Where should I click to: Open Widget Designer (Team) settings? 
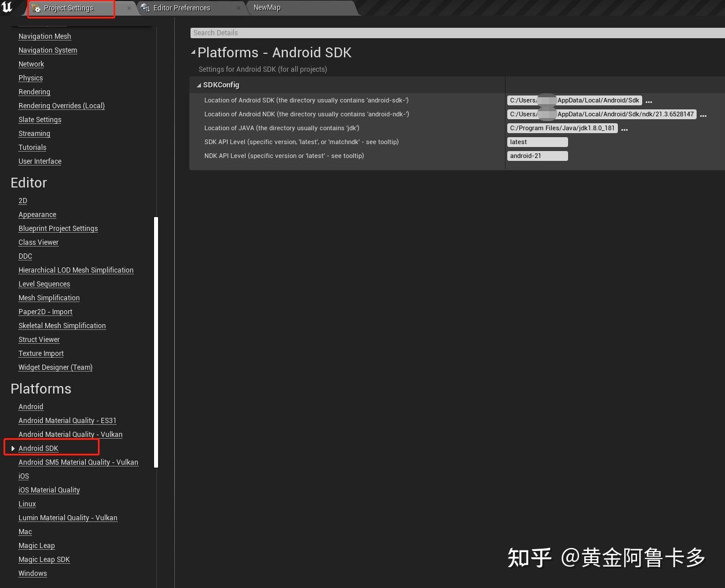(56, 367)
